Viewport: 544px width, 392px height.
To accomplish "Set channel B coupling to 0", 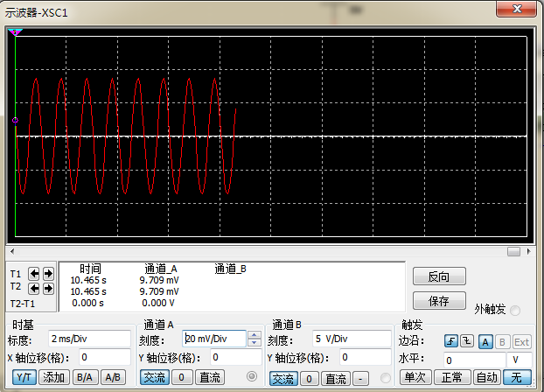I will coord(309,379).
